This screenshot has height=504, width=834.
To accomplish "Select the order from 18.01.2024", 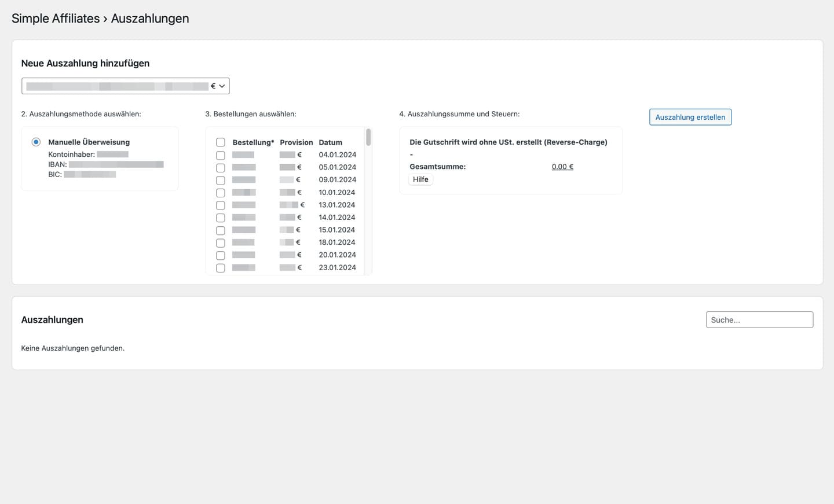I will 221,243.
